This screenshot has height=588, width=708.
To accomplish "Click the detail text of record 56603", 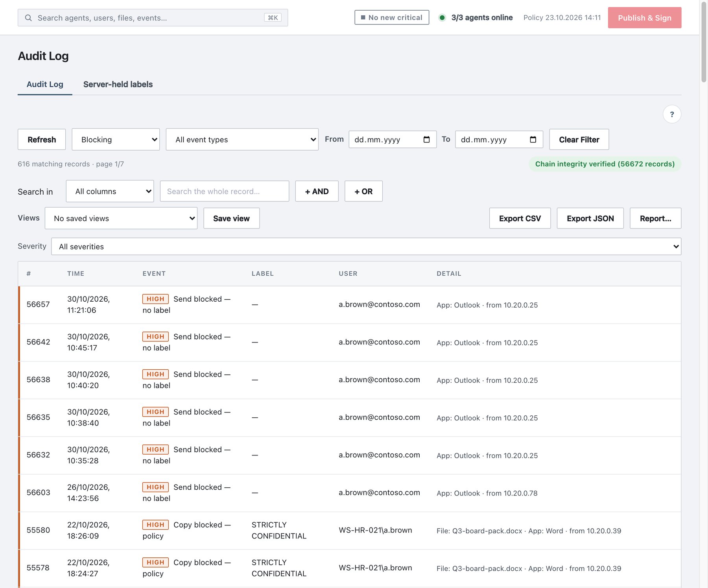I will 487,493.
